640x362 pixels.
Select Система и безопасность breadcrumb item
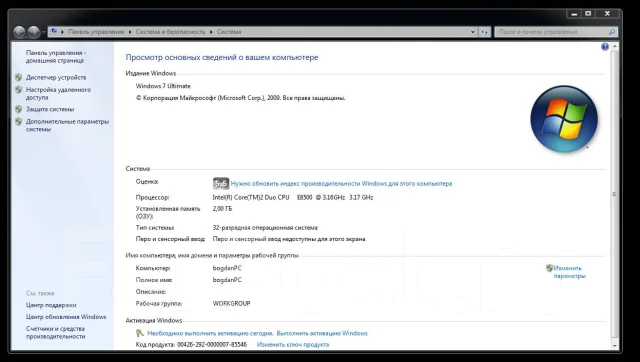tap(170, 32)
